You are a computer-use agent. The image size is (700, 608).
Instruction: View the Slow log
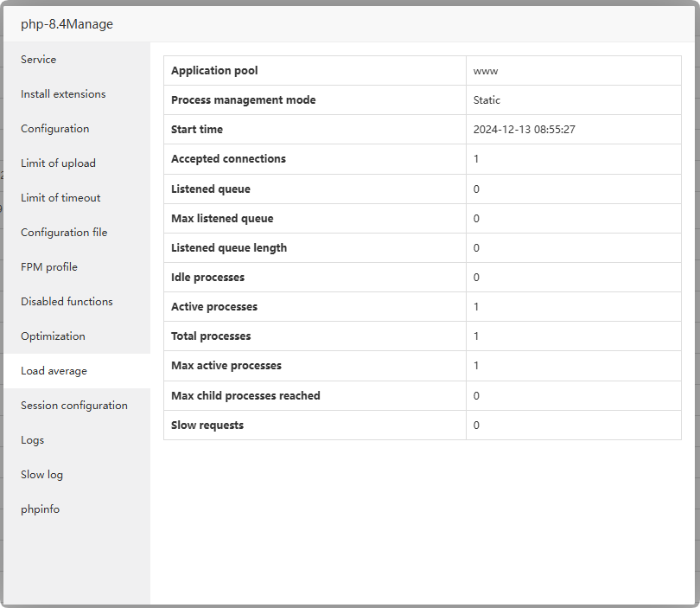[42, 475]
